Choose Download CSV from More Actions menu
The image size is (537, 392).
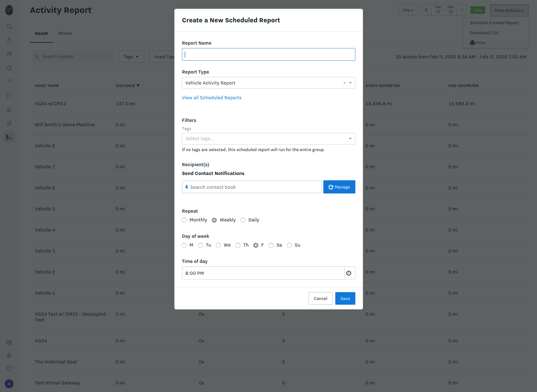click(484, 33)
